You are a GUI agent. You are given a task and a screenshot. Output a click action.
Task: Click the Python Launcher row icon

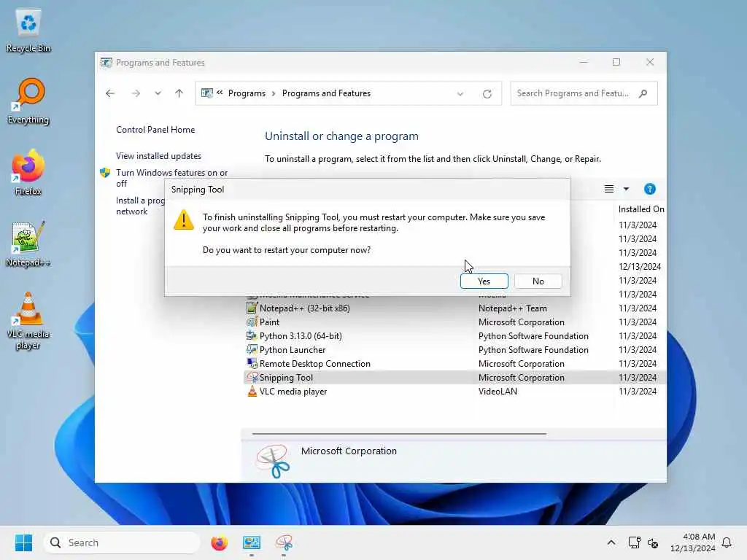tap(252, 349)
